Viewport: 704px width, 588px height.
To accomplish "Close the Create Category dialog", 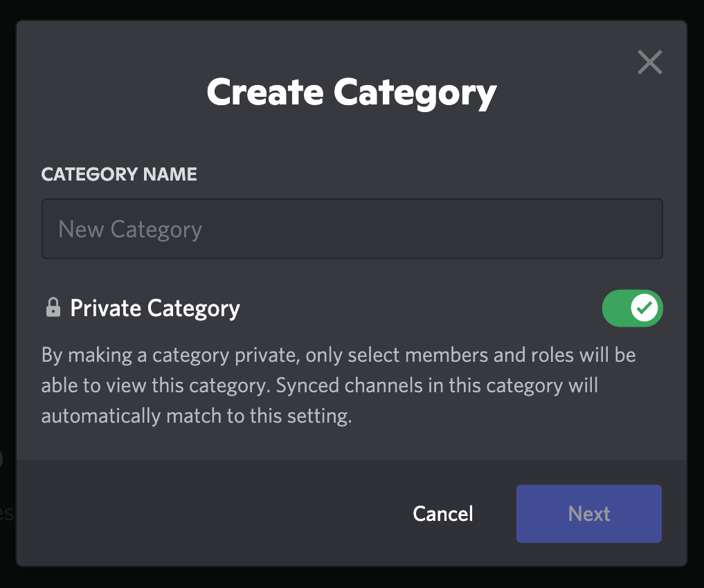I will [650, 62].
